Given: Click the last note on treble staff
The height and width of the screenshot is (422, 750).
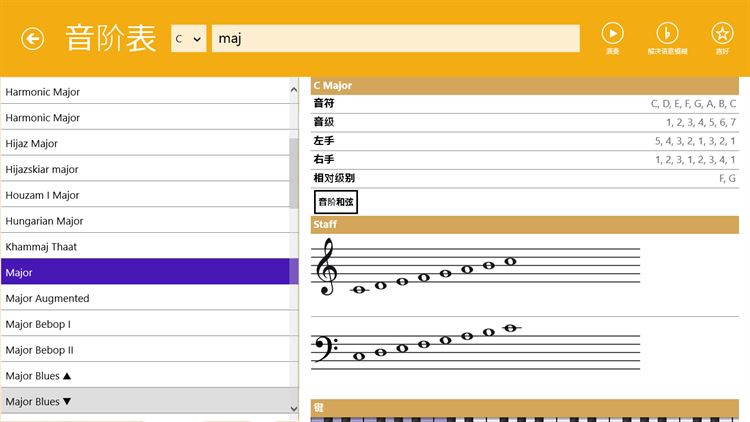Looking at the screenshot, I should tap(510, 261).
